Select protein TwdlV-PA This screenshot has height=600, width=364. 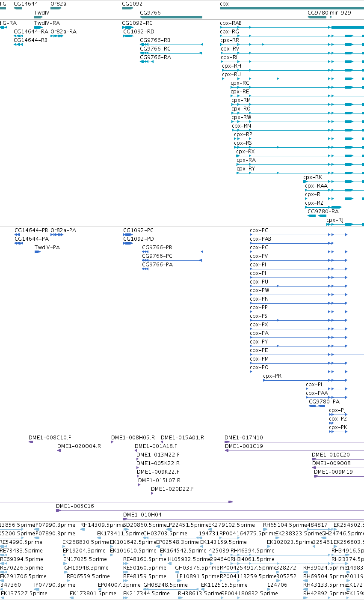click(47, 248)
